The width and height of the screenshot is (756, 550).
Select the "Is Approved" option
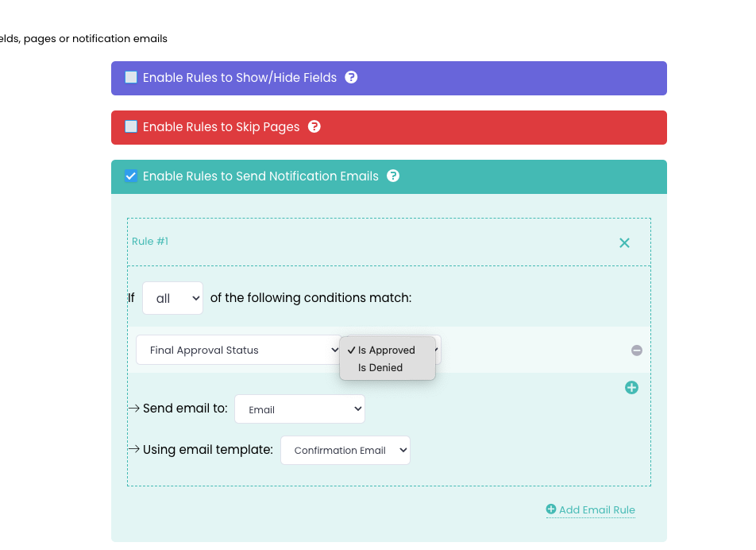(x=387, y=351)
